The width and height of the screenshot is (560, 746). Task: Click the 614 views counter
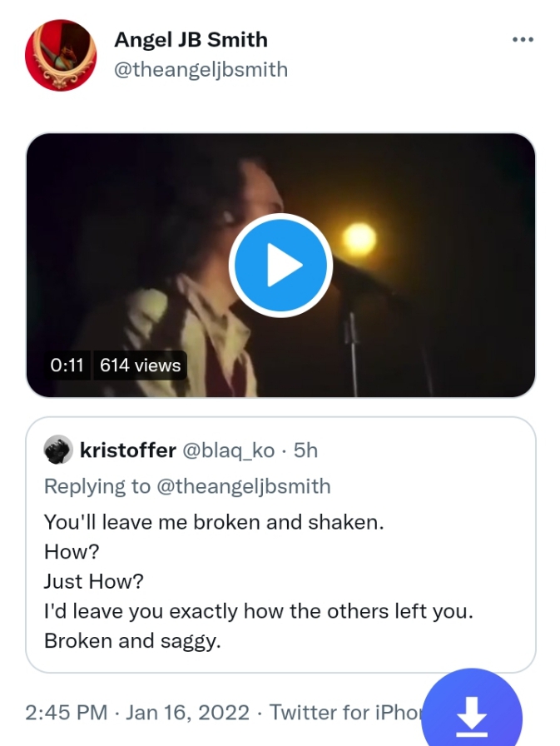coord(140,365)
